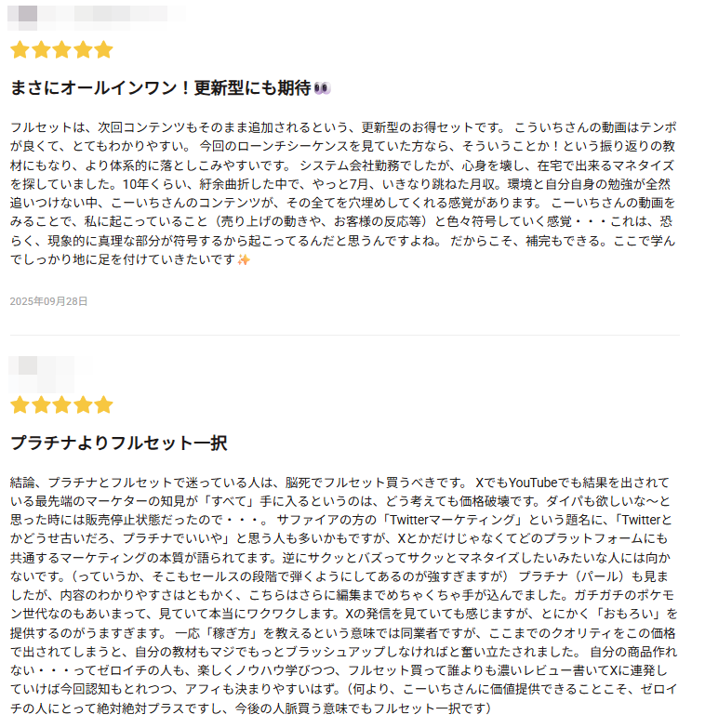705x728 pixels.
Task: Click the first star above プラチナよりフルセット一択
Action: pos(19,404)
